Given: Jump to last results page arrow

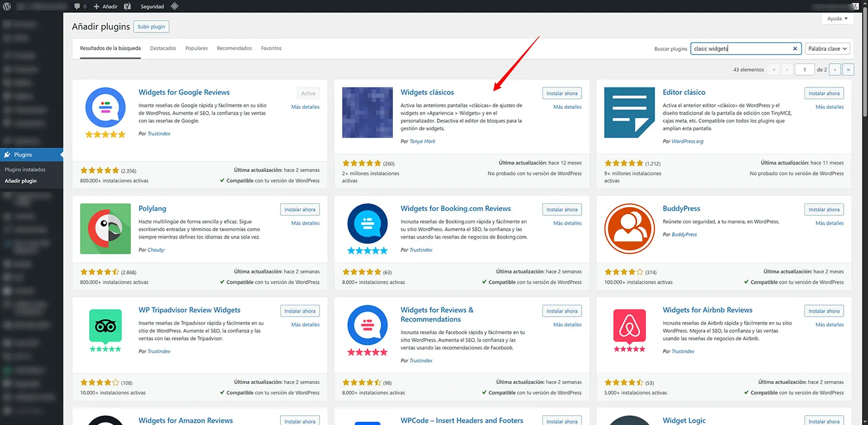Looking at the screenshot, I should [x=848, y=69].
